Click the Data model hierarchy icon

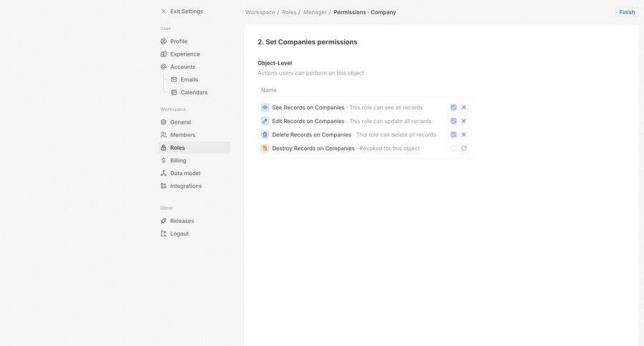pos(163,173)
